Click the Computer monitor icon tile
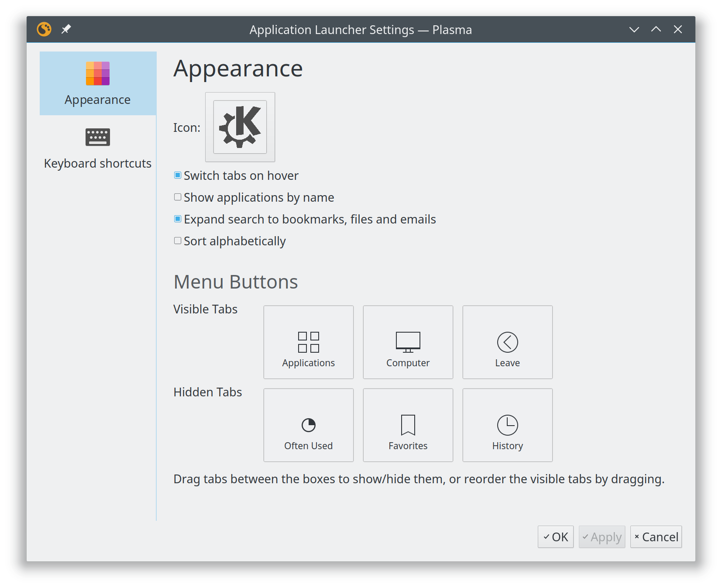Screen dimensions: 722x588 [x=408, y=342]
